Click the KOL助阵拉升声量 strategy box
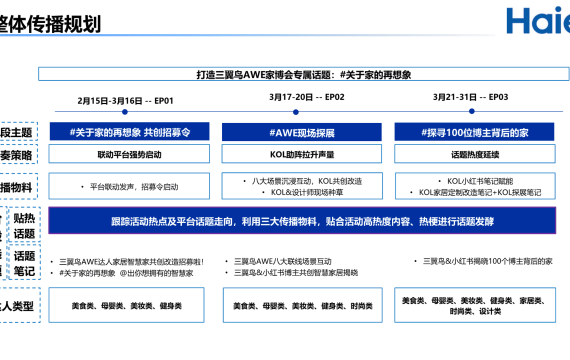 (302, 154)
